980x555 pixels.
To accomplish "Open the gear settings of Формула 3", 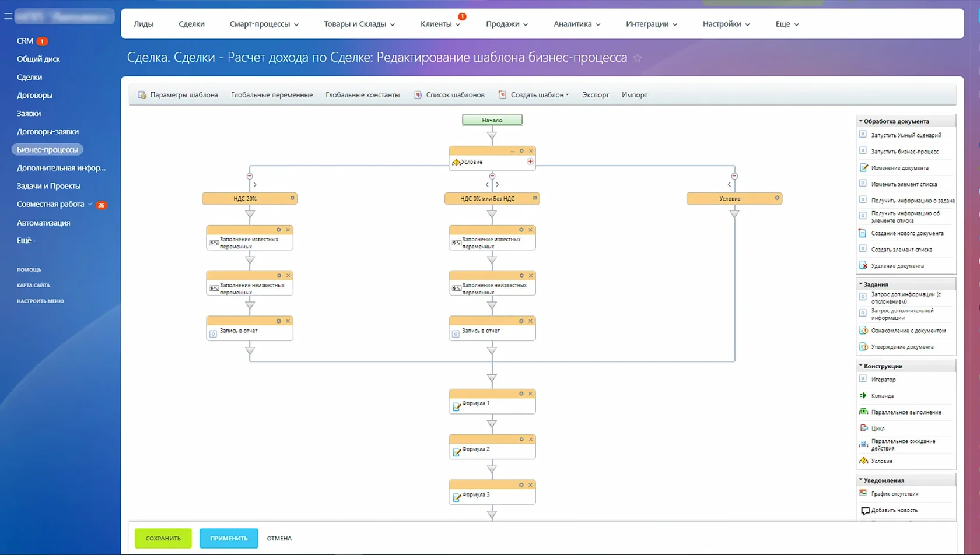I will point(521,485).
